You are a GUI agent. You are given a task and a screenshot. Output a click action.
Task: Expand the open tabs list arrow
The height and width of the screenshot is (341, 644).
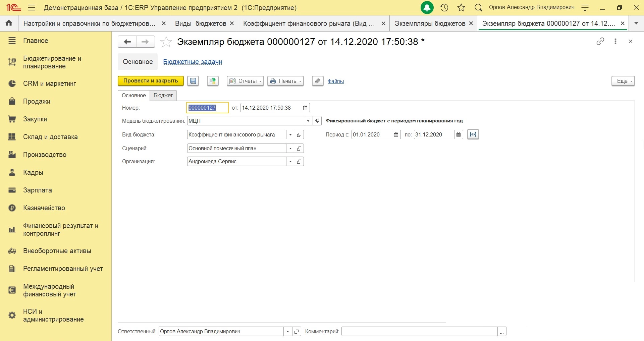point(636,23)
